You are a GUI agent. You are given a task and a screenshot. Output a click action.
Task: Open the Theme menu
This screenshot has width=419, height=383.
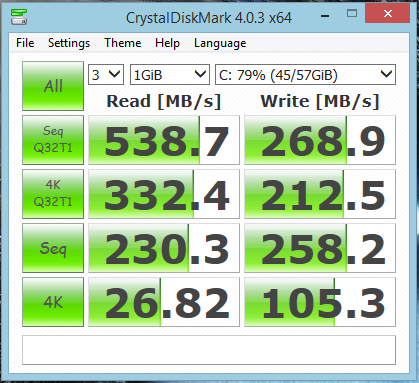(122, 43)
